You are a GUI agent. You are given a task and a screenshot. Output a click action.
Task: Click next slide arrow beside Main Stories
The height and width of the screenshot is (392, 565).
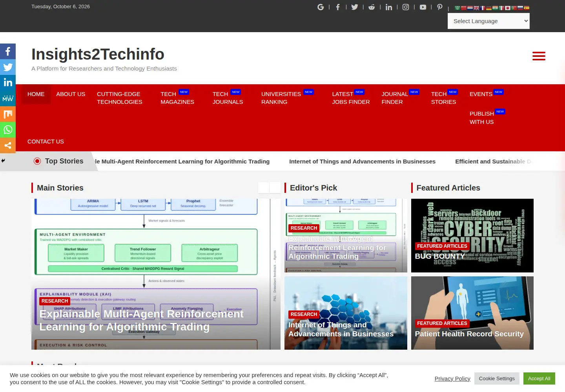pyautogui.click(x=275, y=188)
